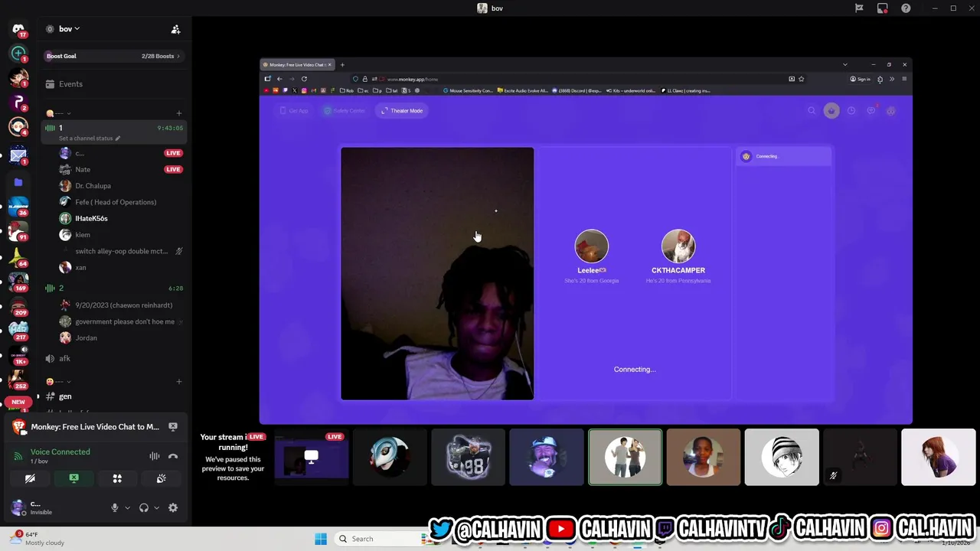The image size is (980, 551).
Task: Click Leelee profile avatar in Monkey
Action: coord(592,246)
